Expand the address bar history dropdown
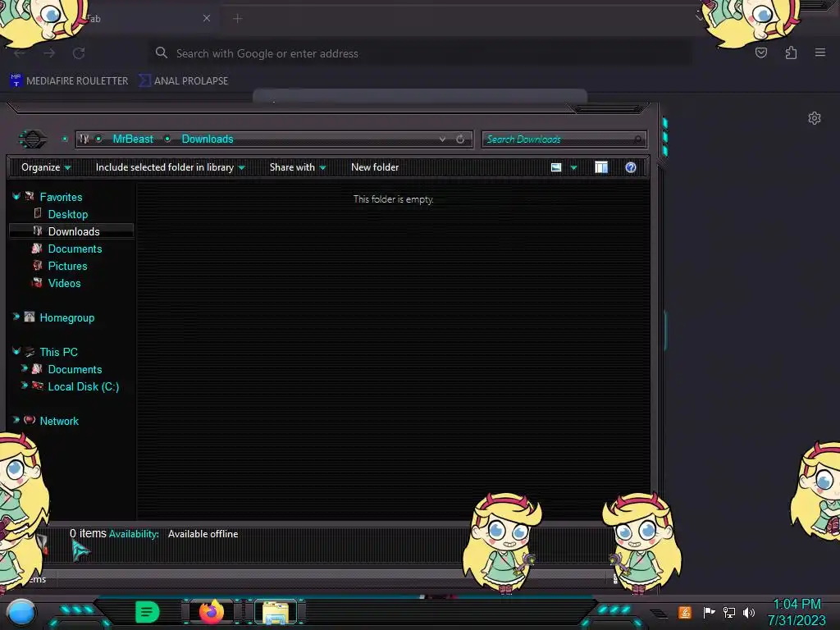 click(x=442, y=139)
